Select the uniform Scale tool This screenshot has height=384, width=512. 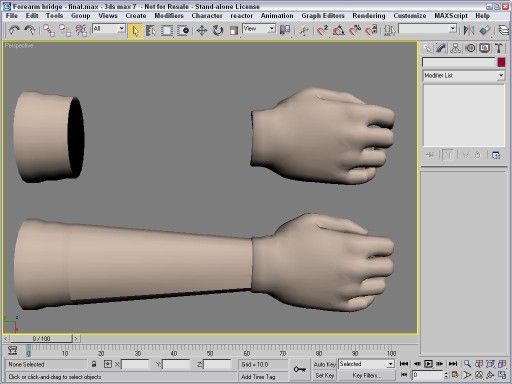click(x=234, y=31)
